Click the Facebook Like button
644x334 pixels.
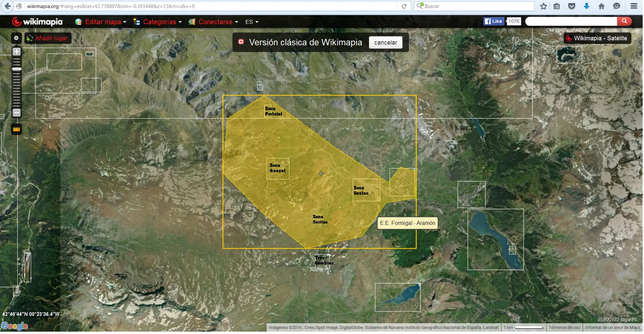[x=494, y=21]
